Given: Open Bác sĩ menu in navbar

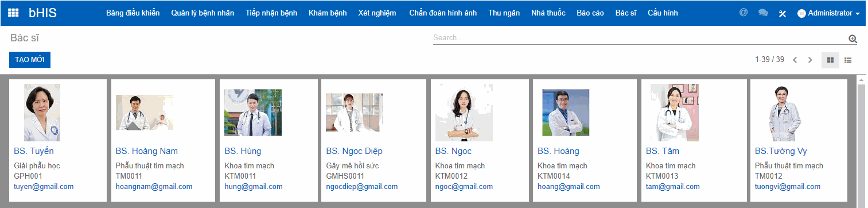Looking at the screenshot, I should [x=626, y=13].
